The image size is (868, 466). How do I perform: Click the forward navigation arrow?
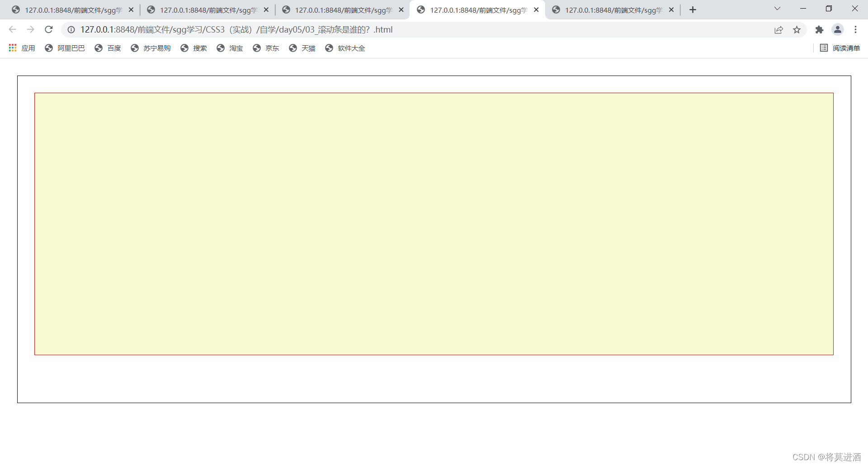(30, 29)
